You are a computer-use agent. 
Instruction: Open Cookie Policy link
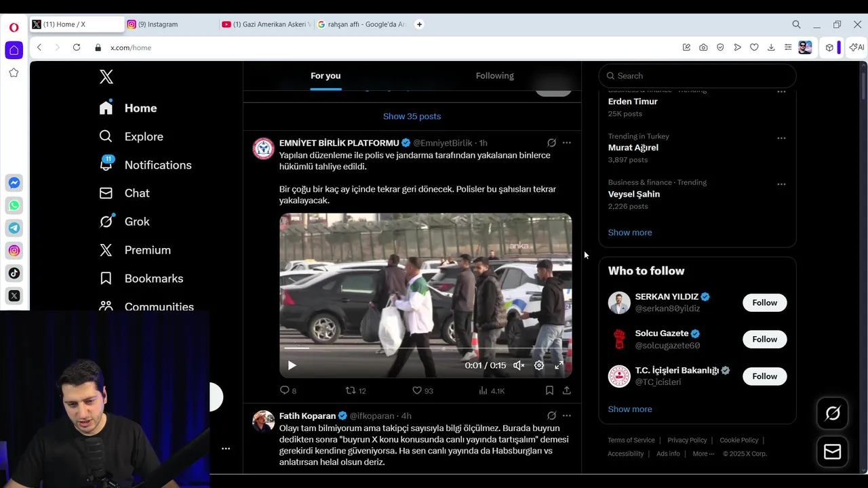pyautogui.click(x=739, y=440)
